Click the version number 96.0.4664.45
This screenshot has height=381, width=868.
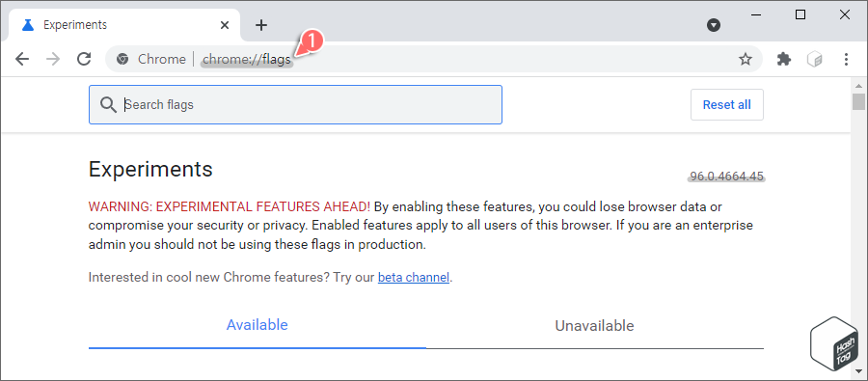tap(727, 177)
